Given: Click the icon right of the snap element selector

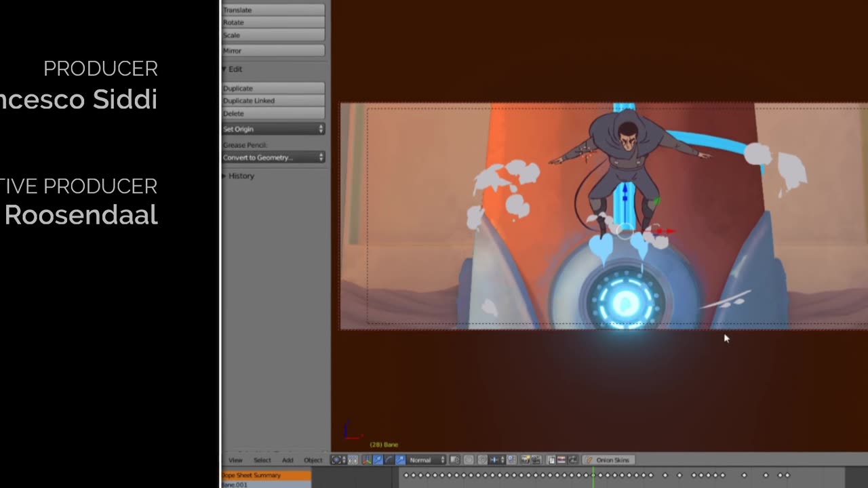Looking at the screenshot, I should 511,460.
